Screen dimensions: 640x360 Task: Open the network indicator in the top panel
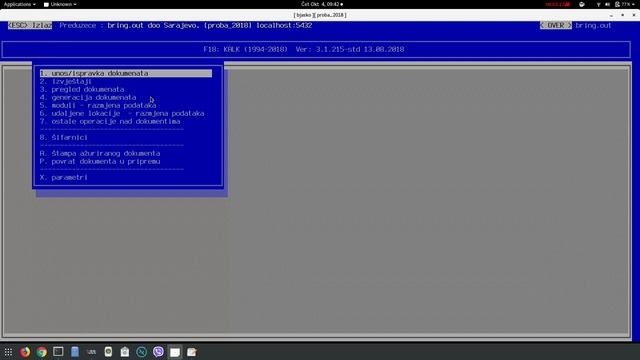tap(598, 4)
